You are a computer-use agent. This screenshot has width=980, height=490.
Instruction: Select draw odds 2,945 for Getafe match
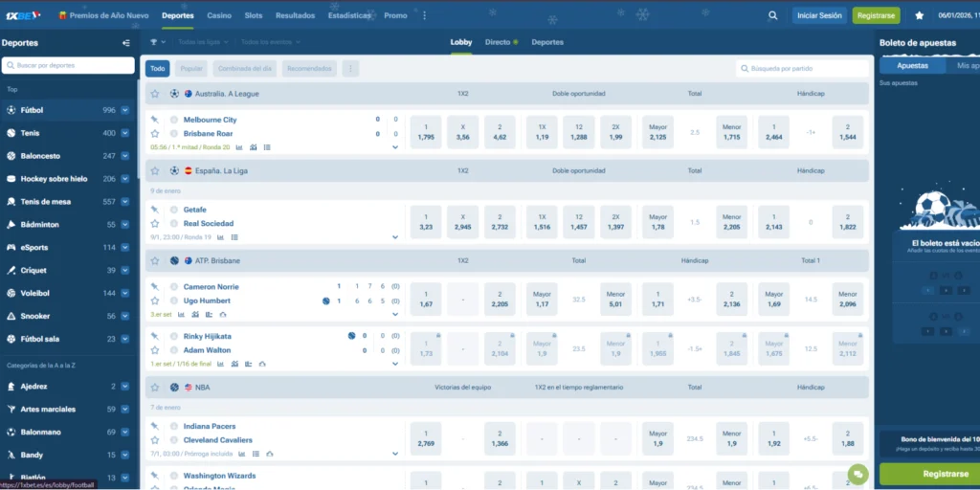point(462,222)
